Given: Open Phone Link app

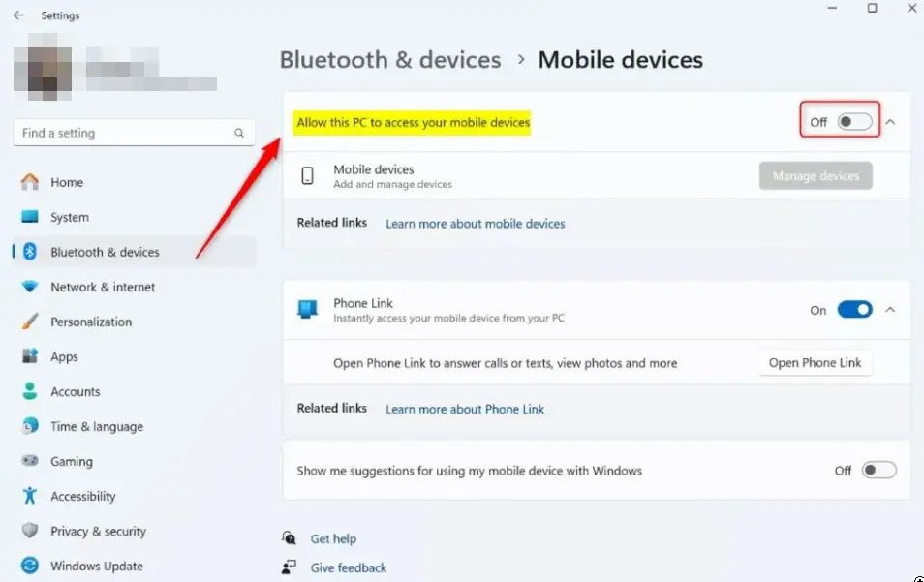Looking at the screenshot, I should pos(816,362).
